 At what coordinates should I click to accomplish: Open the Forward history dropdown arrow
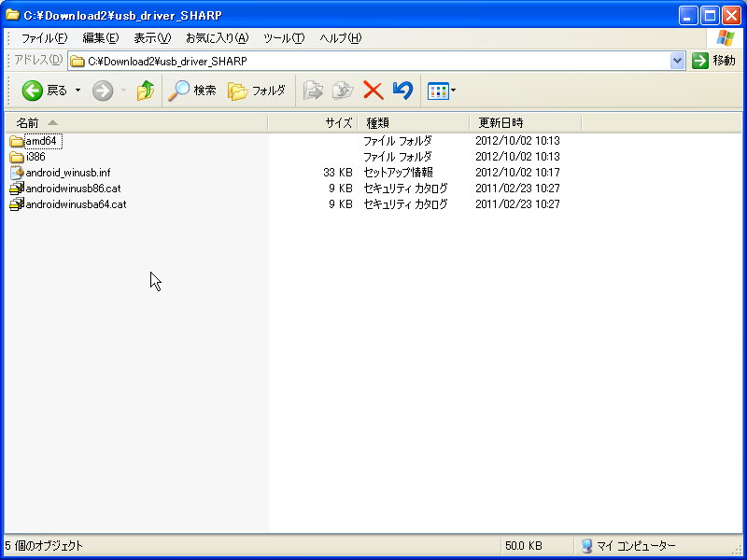123,91
